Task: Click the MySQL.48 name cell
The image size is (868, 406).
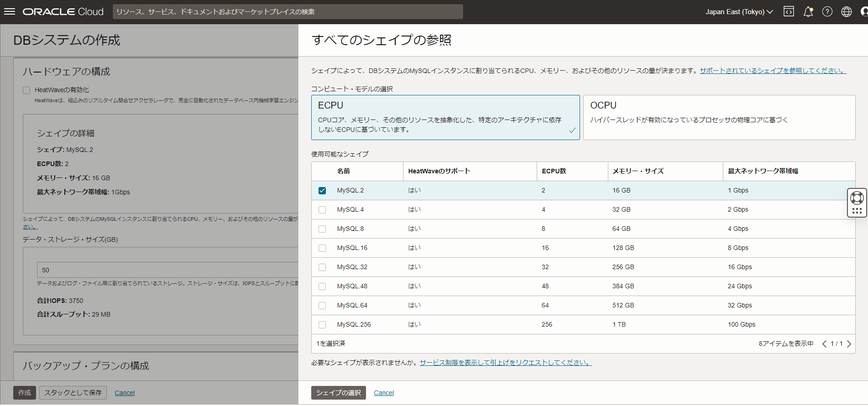Action: [352, 286]
